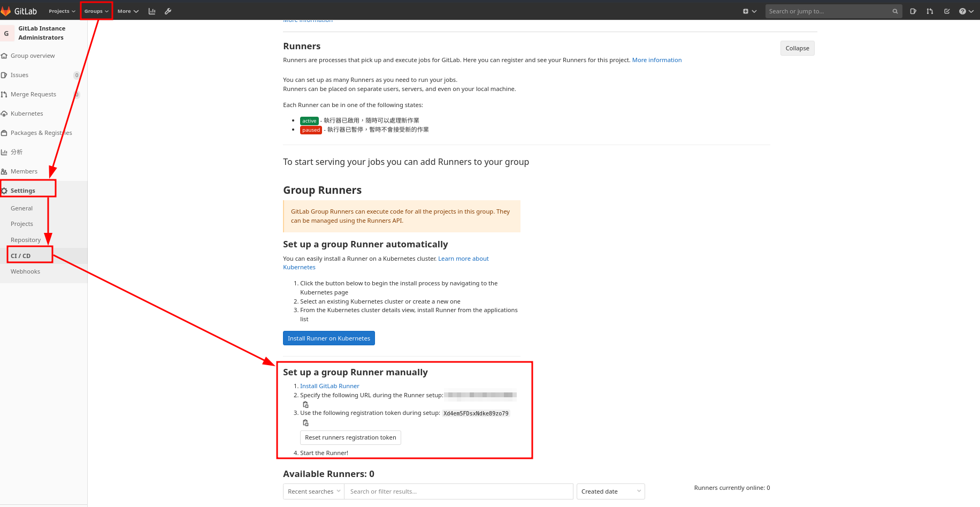Click the Kubernetes sidebar icon
The width and height of the screenshot is (980, 507).
pyautogui.click(x=4, y=113)
